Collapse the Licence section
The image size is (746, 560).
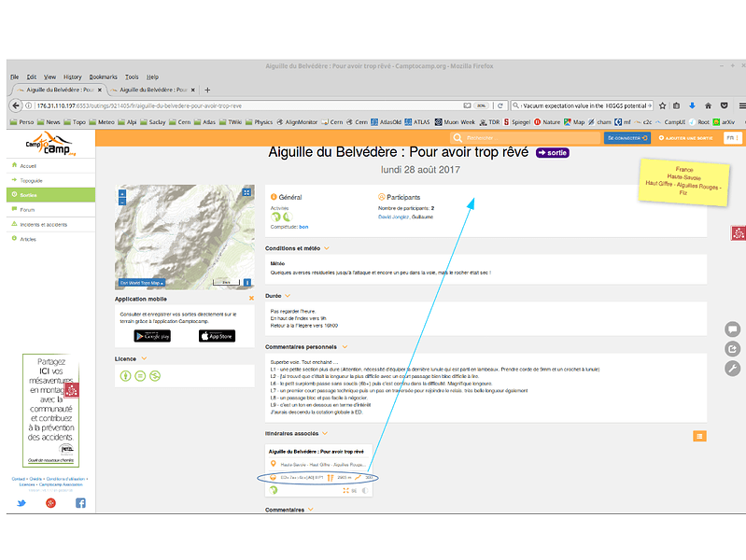(x=144, y=358)
